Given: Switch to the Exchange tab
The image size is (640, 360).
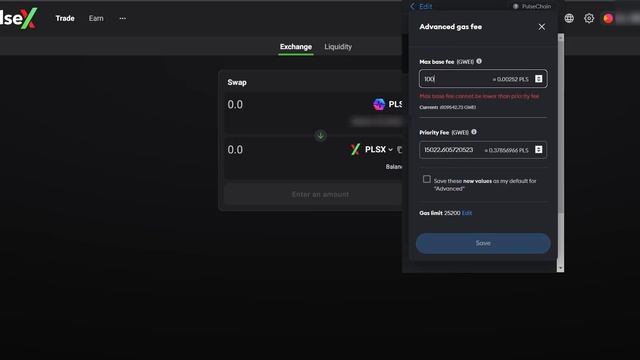Looking at the screenshot, I should click(296, 47).
